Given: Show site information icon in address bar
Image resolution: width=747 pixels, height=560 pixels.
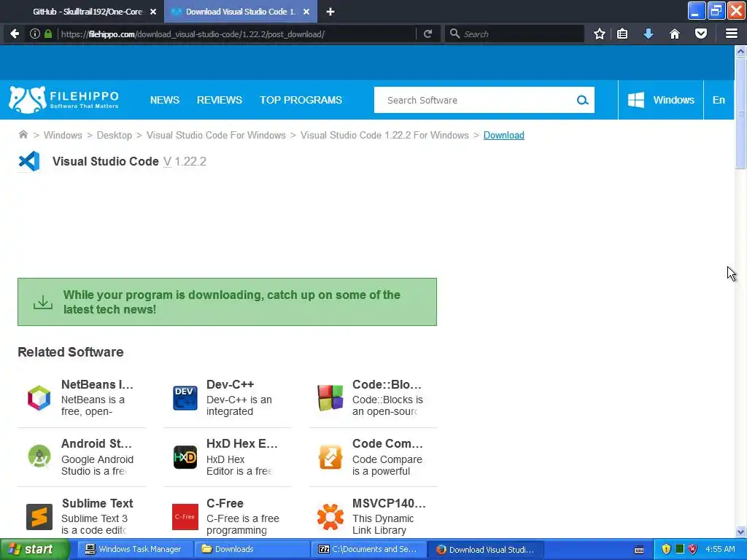Looking at the screenshot, I should (35, 34).
